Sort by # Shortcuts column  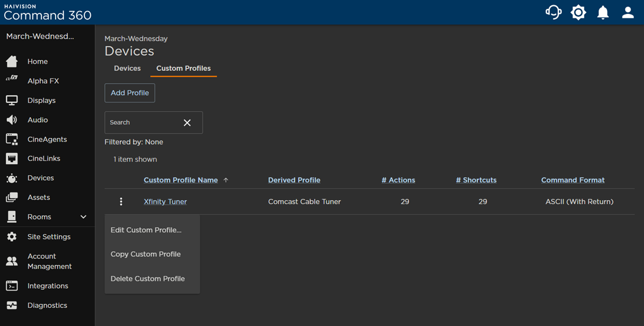(x=477, y=180)
